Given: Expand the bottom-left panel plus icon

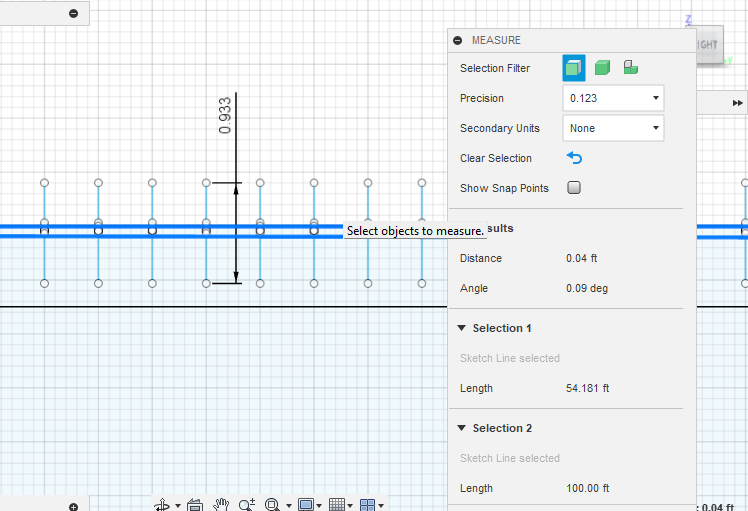Looking at the screenshot, I should pyautogui.click(x=73, y=507).
